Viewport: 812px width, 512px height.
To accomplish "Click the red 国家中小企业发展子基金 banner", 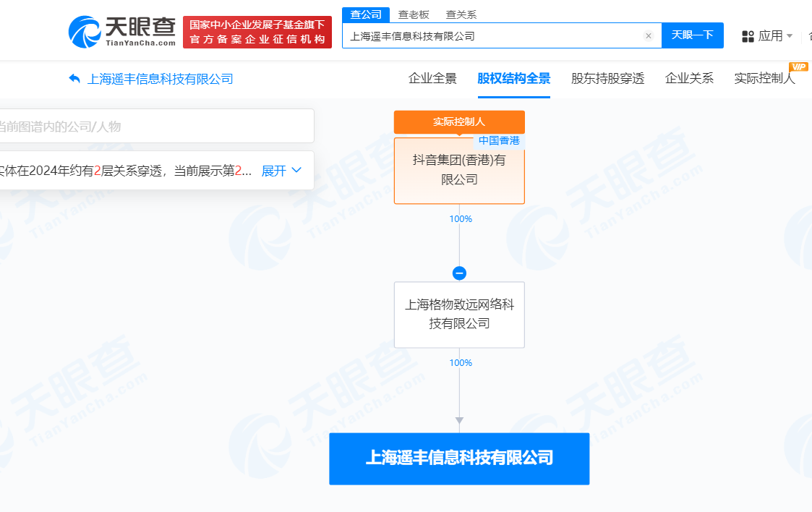I will point(257,32).
